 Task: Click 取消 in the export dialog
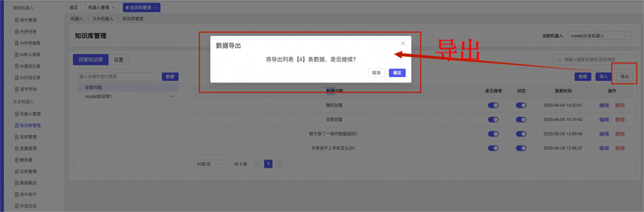376,73
